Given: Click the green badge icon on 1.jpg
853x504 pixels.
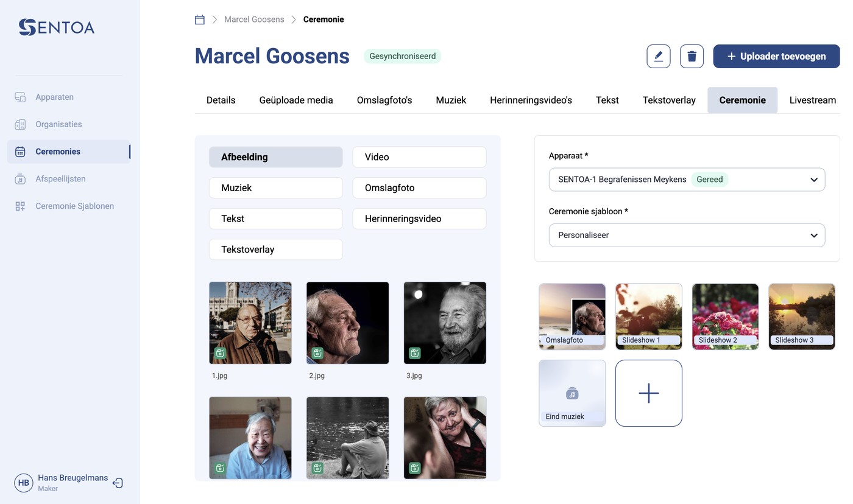Looking at the screenshot, I should [x=221, y=353].
